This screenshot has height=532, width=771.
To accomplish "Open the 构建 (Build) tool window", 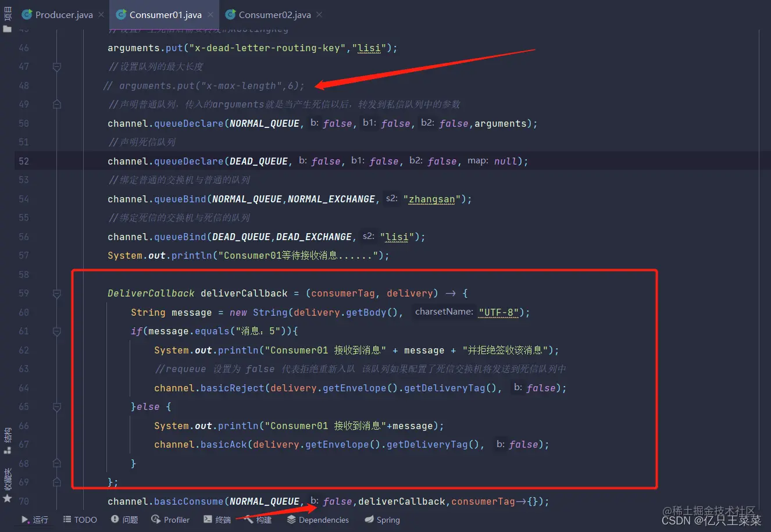I will pyautogui.click(x=258, y=520).
